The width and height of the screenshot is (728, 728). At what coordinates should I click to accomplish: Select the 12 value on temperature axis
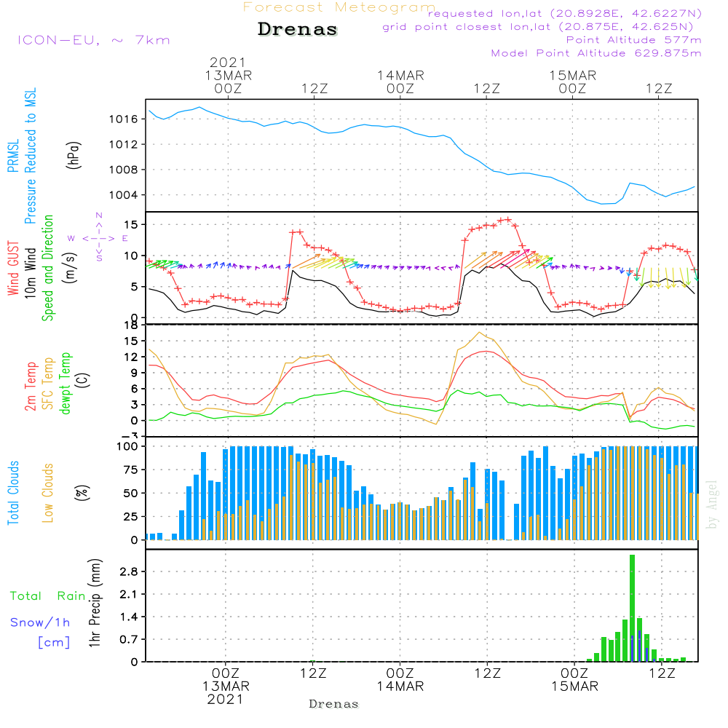coord(132,357)
